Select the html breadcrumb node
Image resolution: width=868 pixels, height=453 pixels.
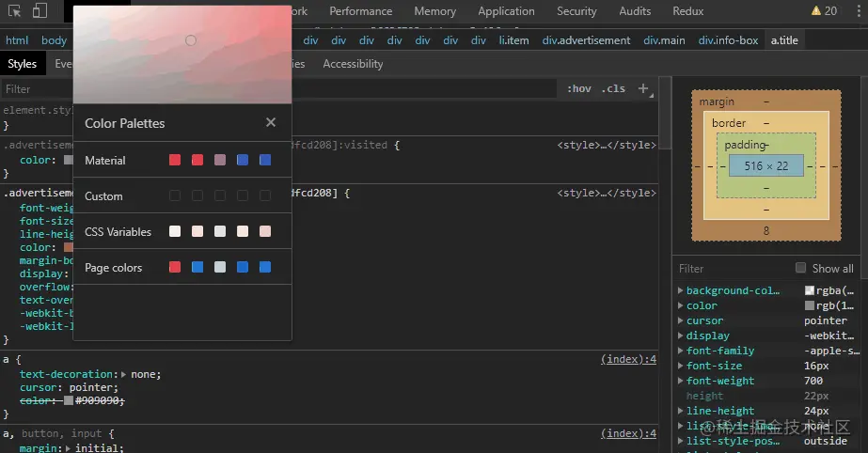pos(17,40)
